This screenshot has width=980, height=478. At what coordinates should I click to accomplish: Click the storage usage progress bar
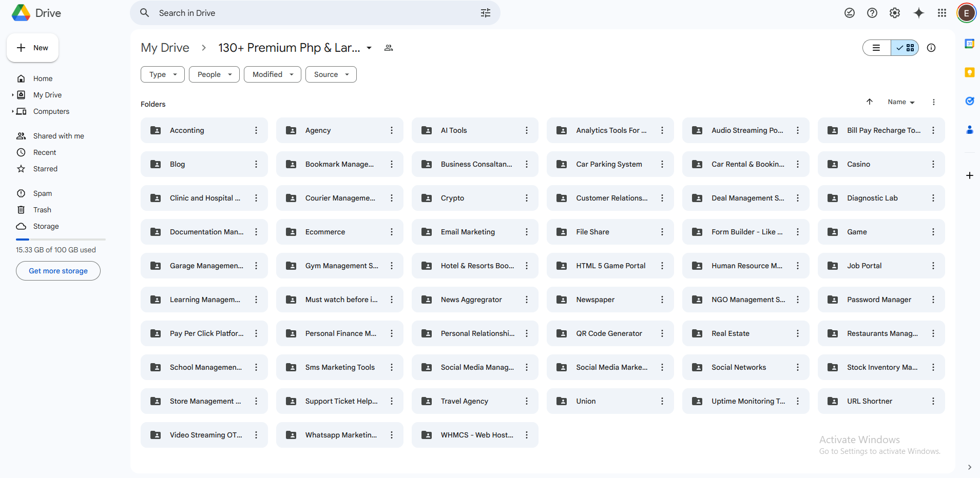coord(61,240)
